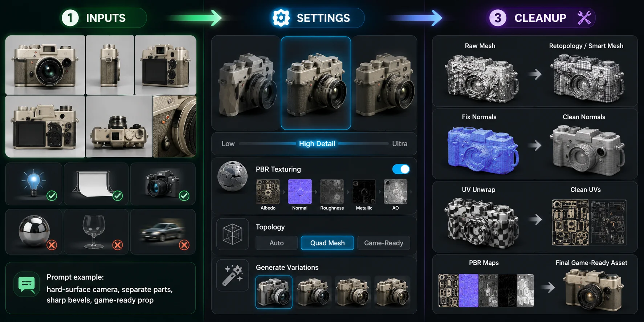
Task: Click the red X on wine glass card
Action: click(118, 245)
